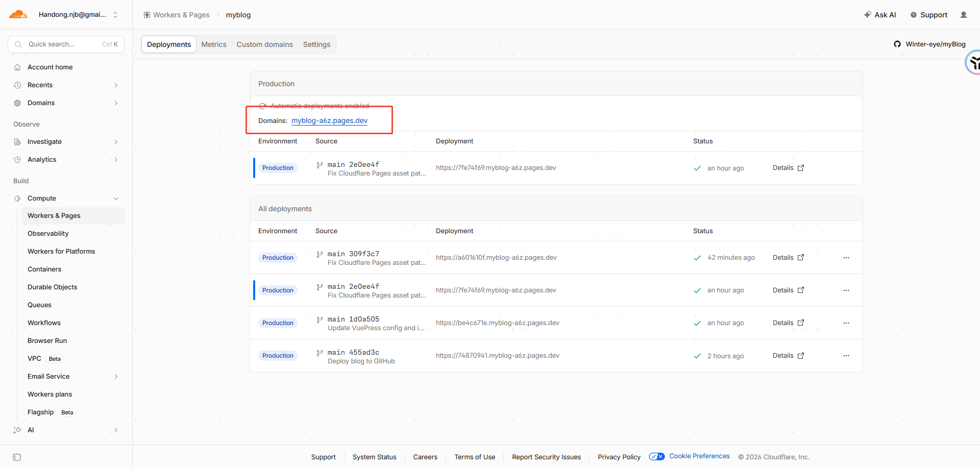Open Details for commit 309f3c7 deployment
This screenshot has width=980, height=469.
[788, 258]
